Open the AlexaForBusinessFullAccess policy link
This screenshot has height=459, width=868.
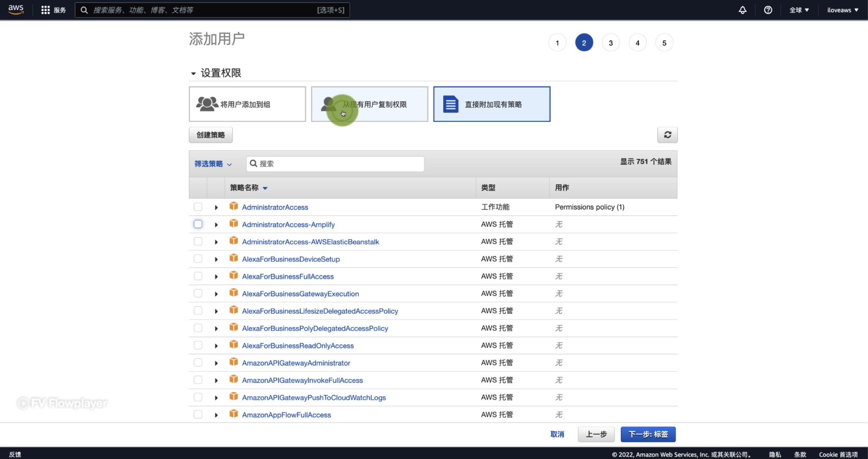pyautogui.click(x=288, y=276)
